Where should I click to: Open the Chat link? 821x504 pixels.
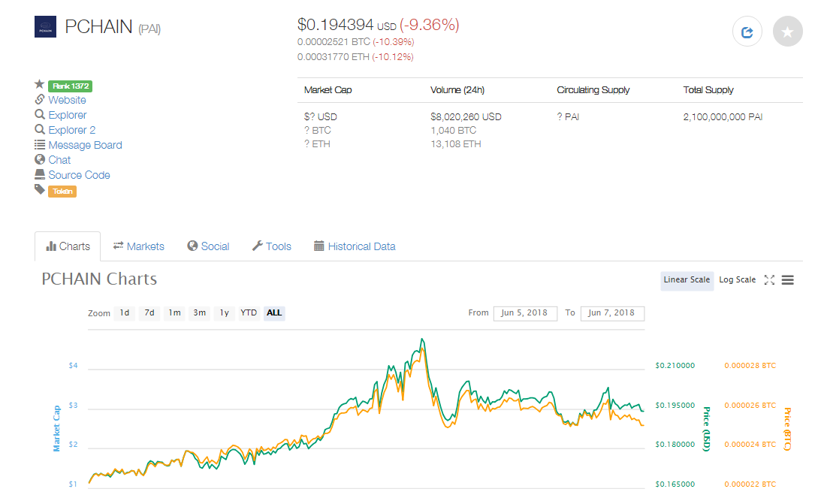[59, 160]
